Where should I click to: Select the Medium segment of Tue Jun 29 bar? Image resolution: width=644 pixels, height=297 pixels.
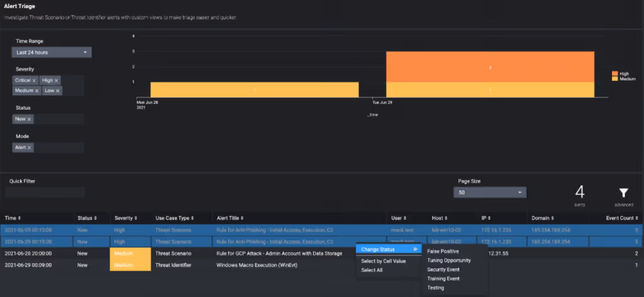(x=491, y=90)
